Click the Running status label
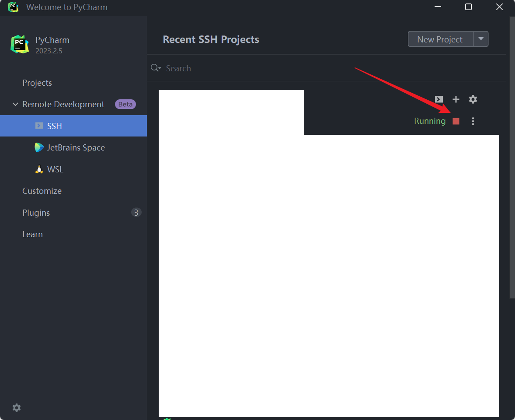The image size is (515, 420). pos(430,121)
